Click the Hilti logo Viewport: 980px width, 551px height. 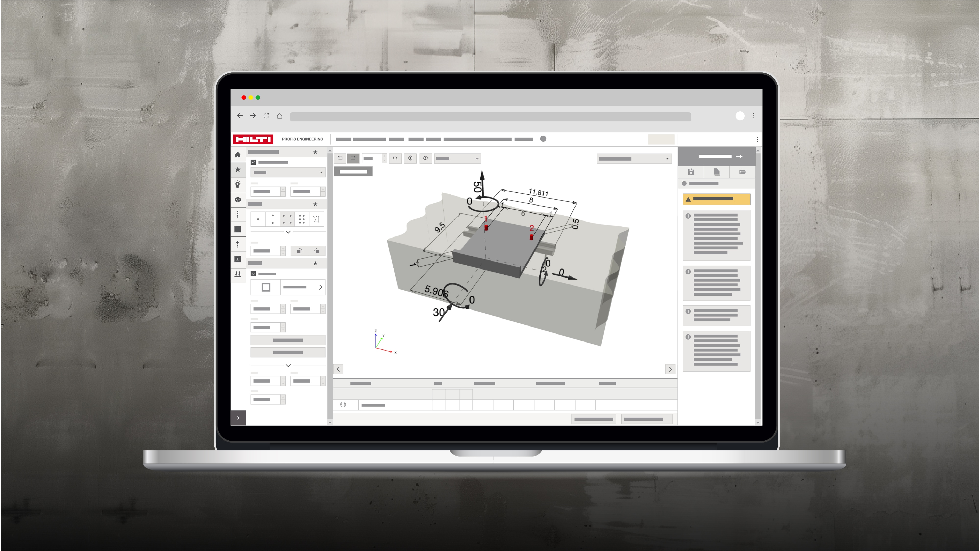(253, 139)
